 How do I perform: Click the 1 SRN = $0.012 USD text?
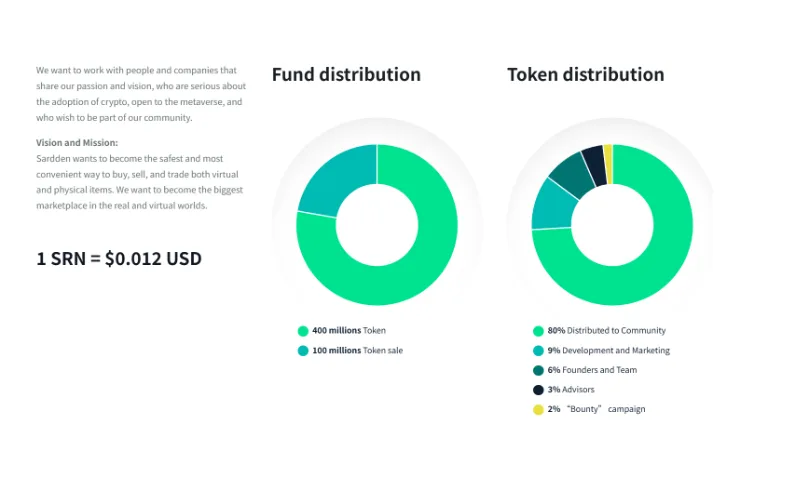pos(119,259)
